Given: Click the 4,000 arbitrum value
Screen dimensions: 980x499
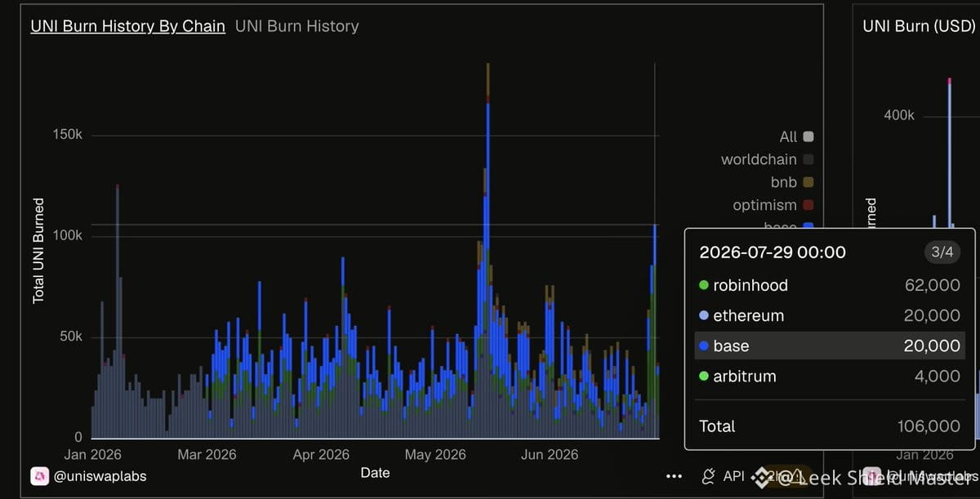Looking at the screenshot, I should (x=938, y=376).
